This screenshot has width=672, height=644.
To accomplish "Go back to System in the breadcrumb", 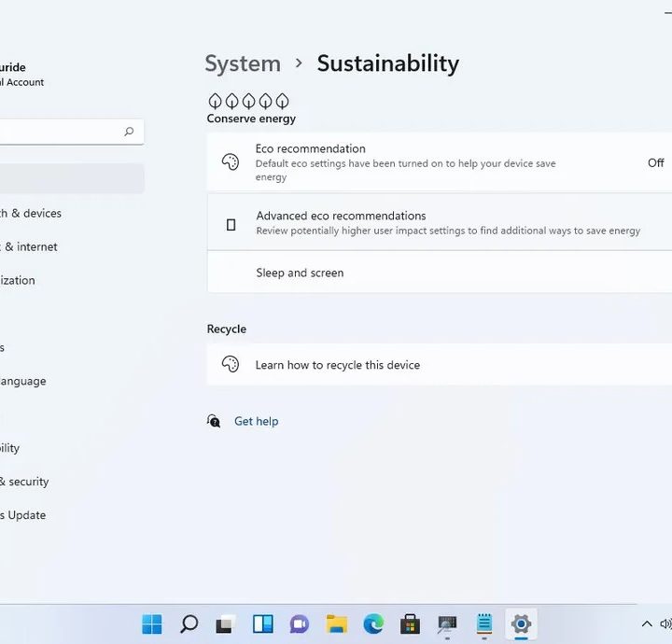I will [x=243, y=63].
